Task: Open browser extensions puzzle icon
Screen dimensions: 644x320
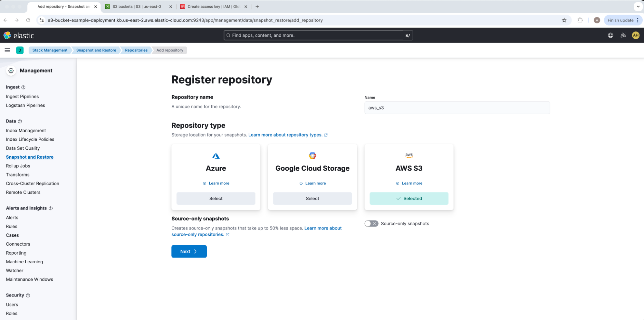Action: (580, 20)
